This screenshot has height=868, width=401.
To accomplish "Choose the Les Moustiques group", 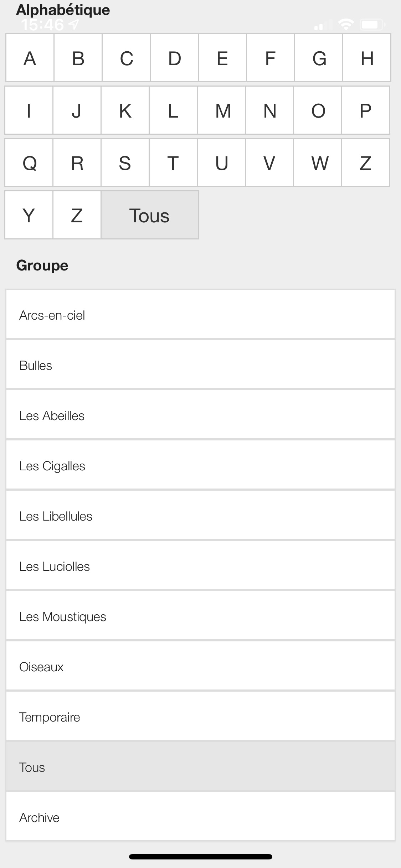I will [x=200, y=616].
